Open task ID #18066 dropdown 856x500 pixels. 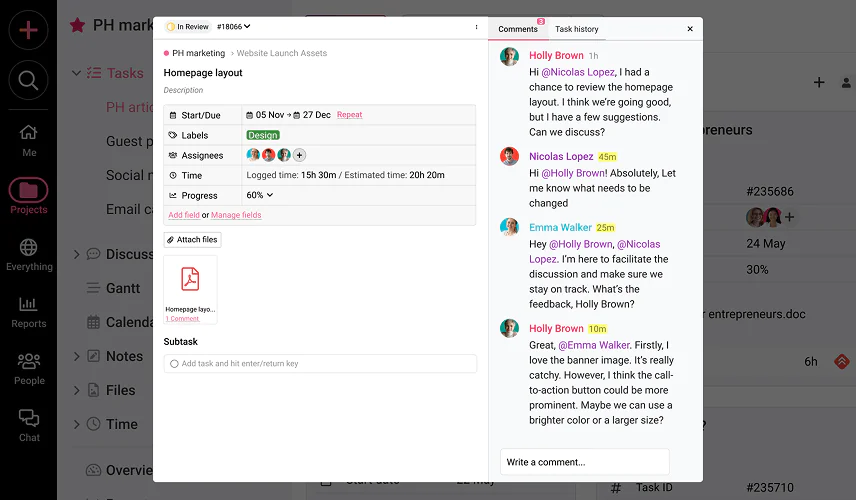(x=233, y=27)
